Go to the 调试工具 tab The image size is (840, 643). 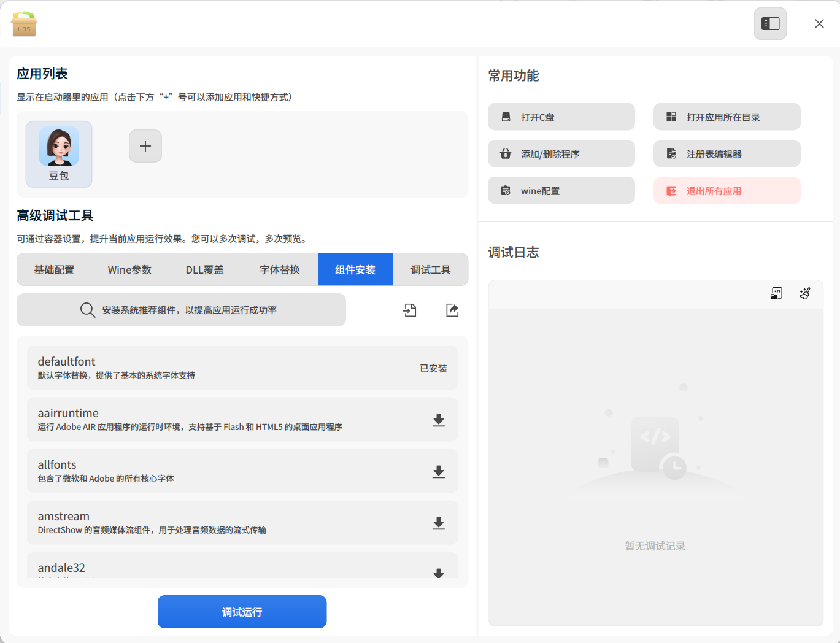pos(431,270)
